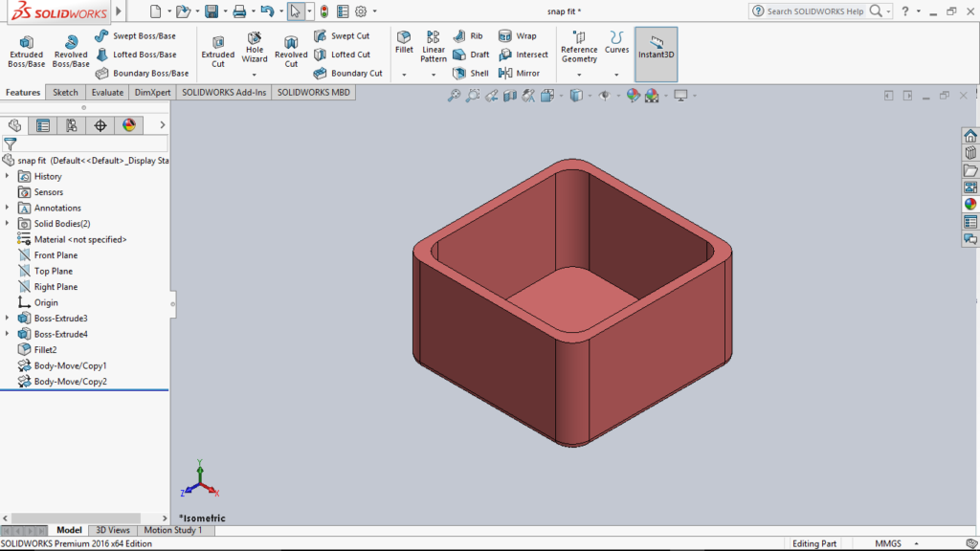Switch to DimXpert ribbon tab
This screenshot has height=551, width=980.
pos(152,93)
